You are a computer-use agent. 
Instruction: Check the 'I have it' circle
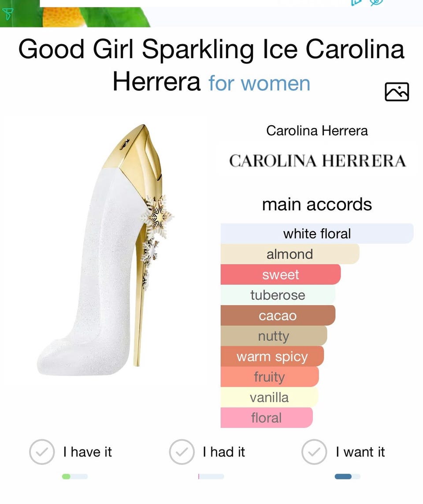[42, 452]
